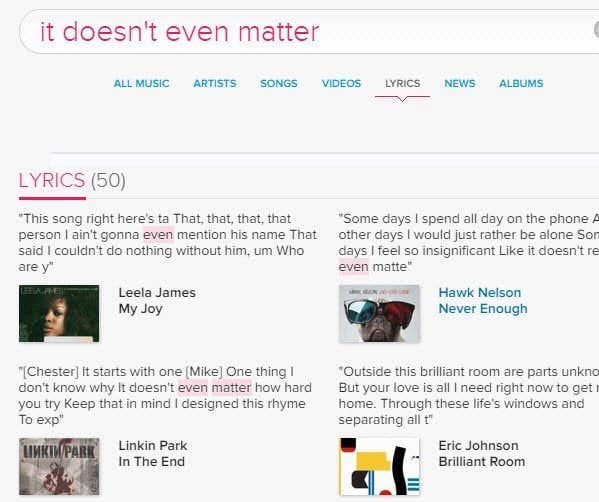Click the Linkin Park album artwork
This screenshot has width=599, height=502.
pyautogui.click(x=59, y=466)
